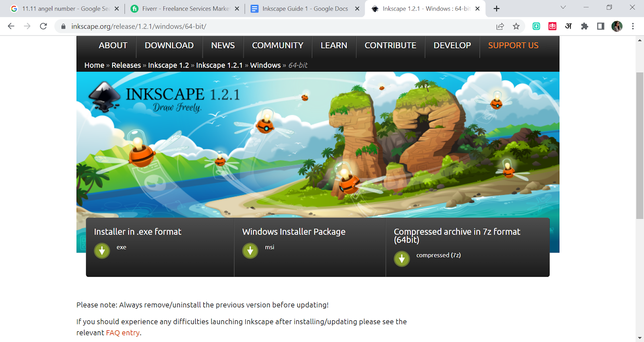Close the Fiverr tab

pyautogui.click(x=237, y=8)
